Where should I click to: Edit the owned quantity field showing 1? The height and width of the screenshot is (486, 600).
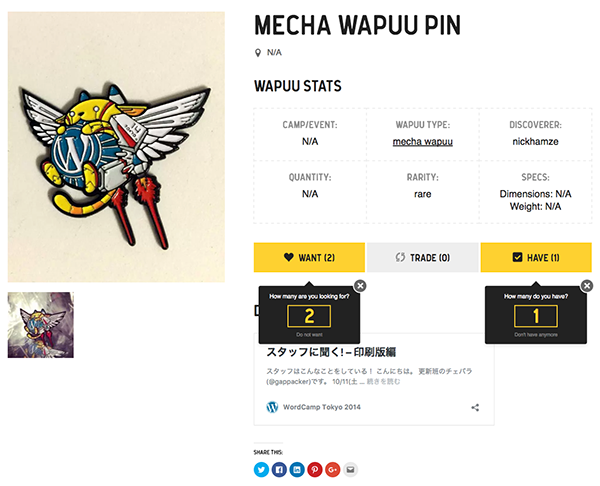[536, 316]
